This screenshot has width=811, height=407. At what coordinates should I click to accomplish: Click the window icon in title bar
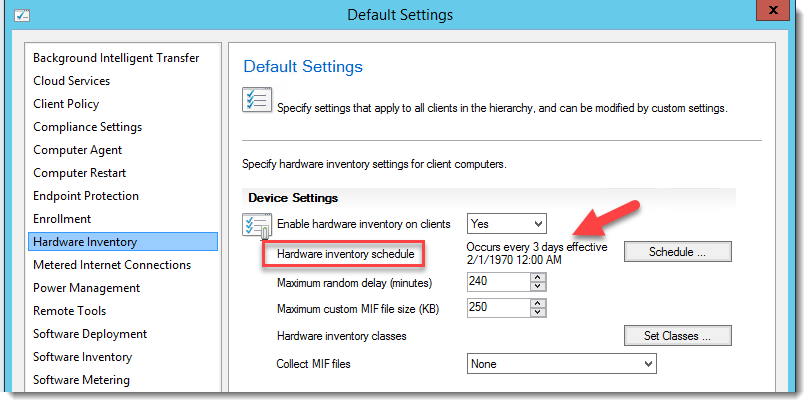click(x=22, y=15)
